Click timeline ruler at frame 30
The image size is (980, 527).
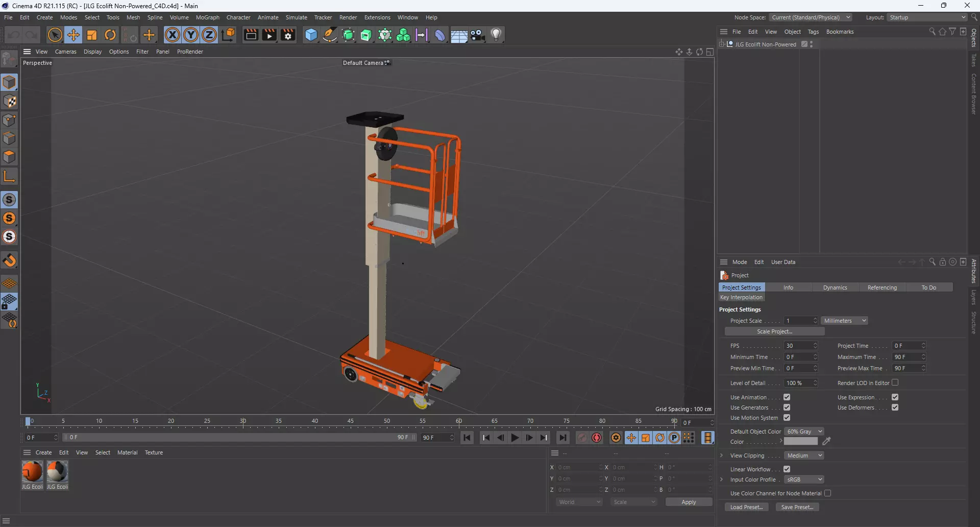pos(243,422)
